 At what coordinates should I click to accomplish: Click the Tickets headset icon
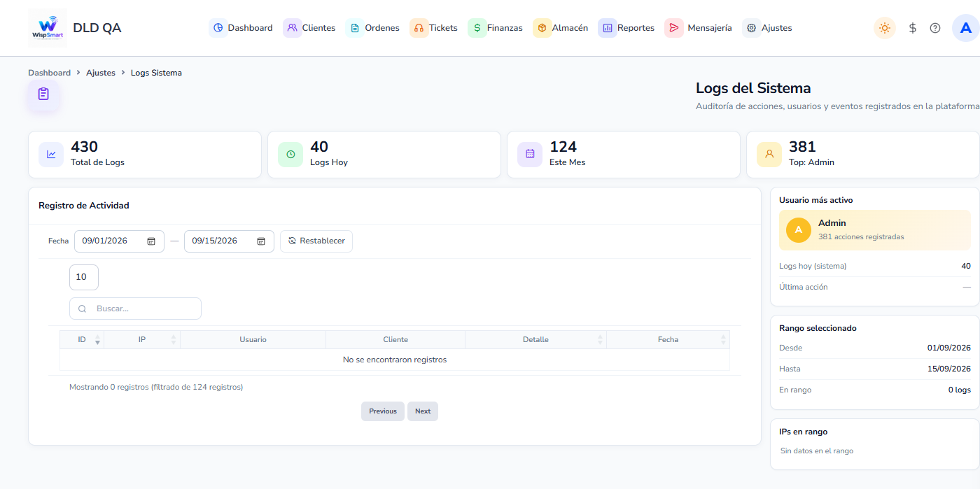419,28
